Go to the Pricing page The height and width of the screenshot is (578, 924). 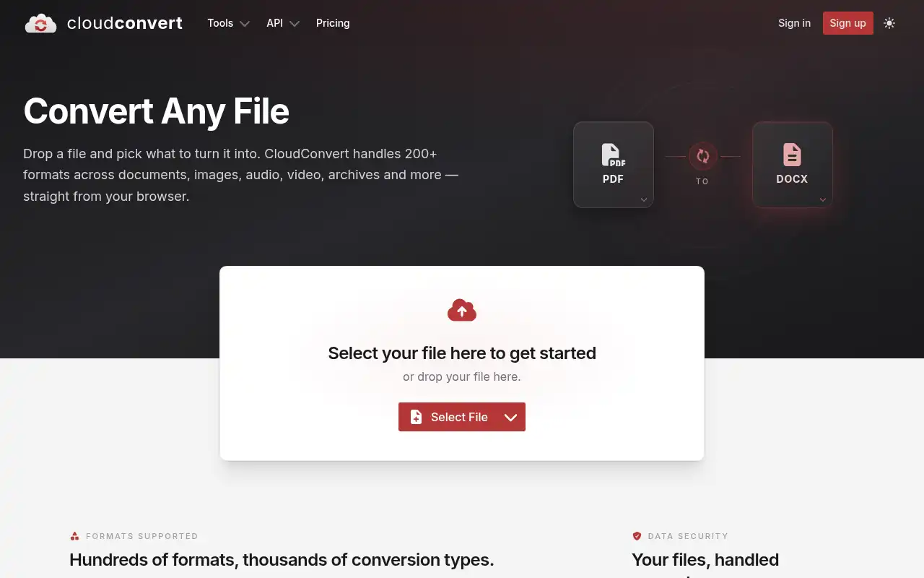click(333, 23)
